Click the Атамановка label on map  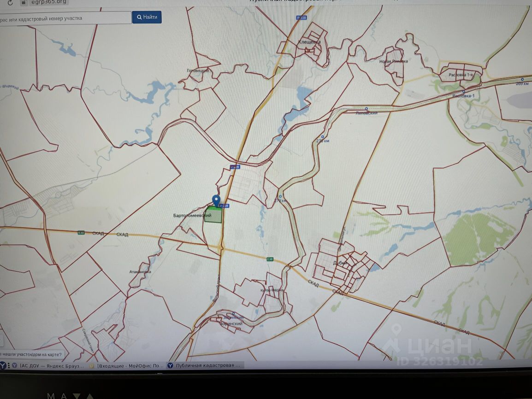(x=140, y=272)
